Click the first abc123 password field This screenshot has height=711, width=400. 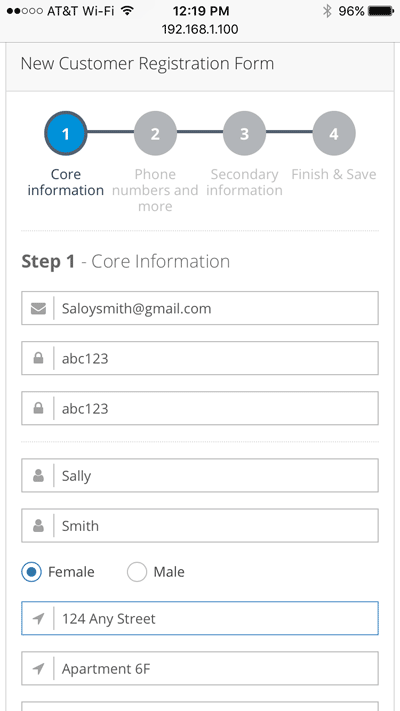200,358
